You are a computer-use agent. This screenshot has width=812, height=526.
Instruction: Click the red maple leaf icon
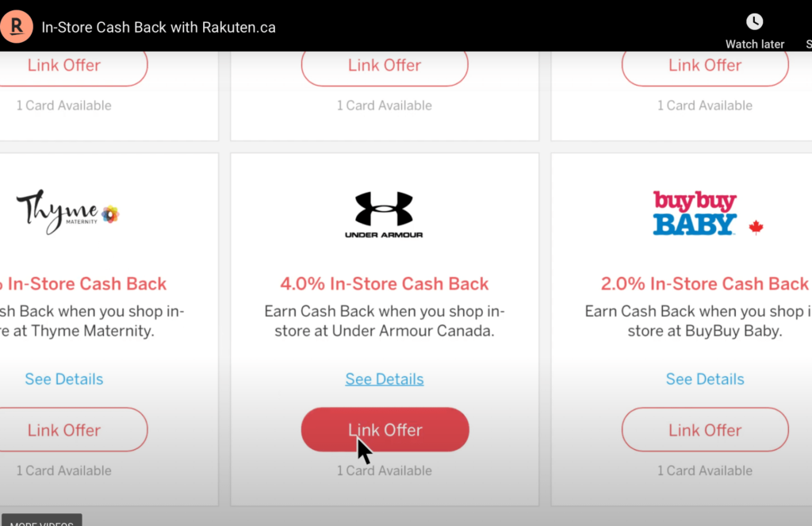[756, 228]
